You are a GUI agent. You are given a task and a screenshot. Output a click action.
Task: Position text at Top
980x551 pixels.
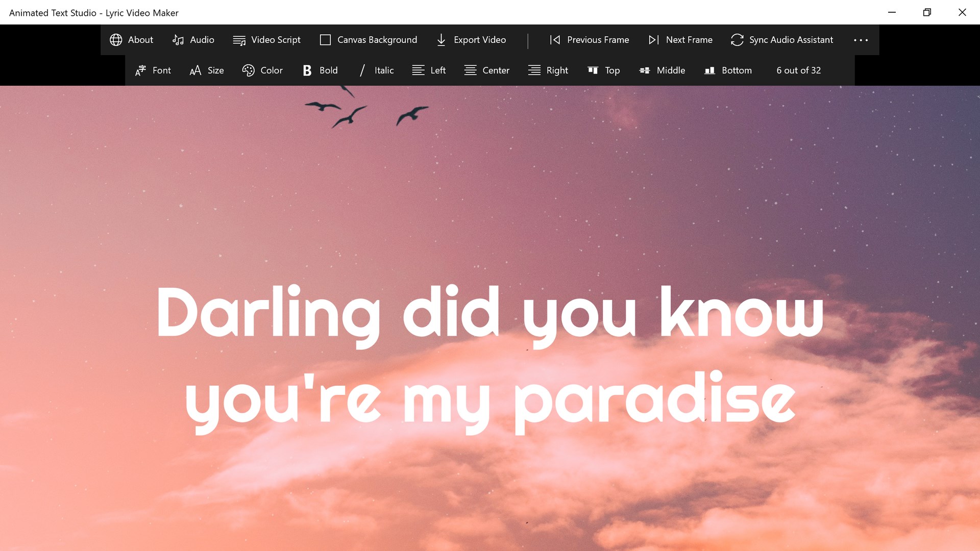coord(603,70)
